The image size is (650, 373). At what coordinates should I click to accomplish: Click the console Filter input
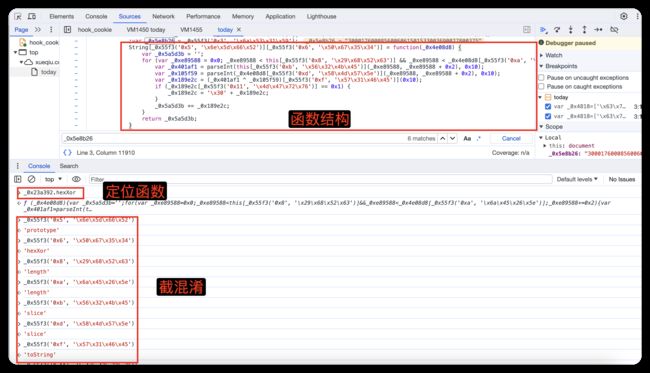(x=320, y=179)
